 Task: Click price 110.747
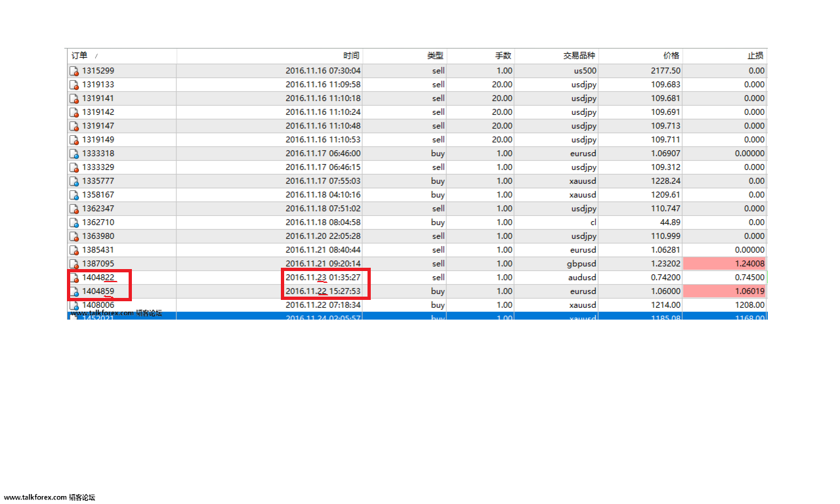(x=665, y=209)
